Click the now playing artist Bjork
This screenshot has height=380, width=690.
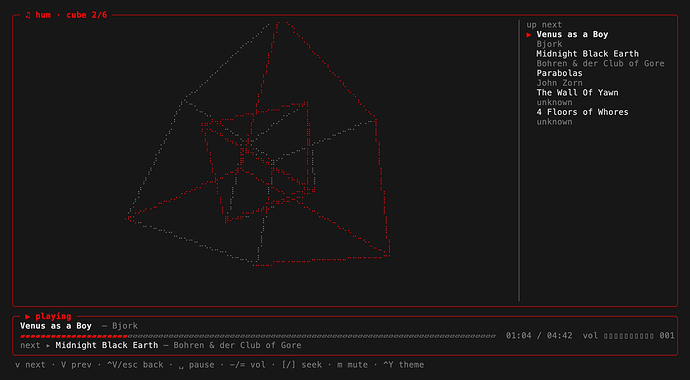[125, 326]
